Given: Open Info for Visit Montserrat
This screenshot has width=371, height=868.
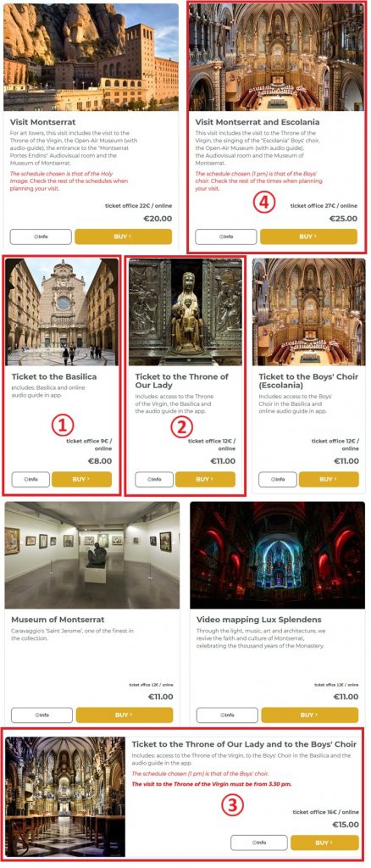Looking at the screenshot, I should tap(41, 236).
